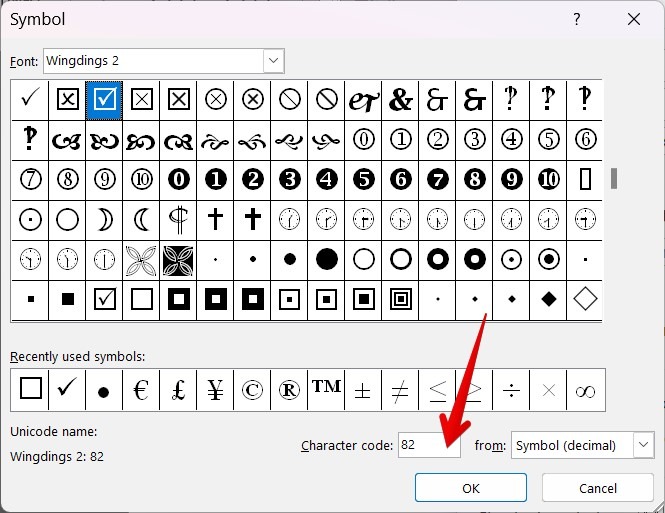Choose the not-equal recent symbol

(400, 390)
